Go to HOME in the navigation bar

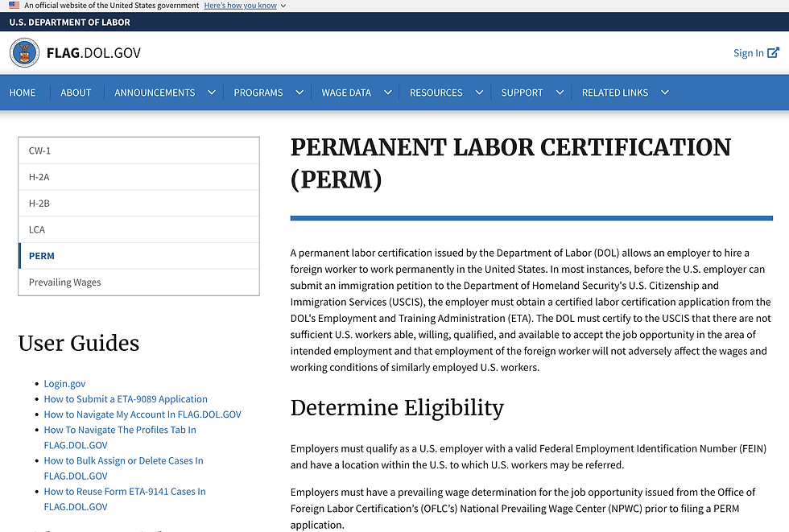(x=23, y=93)
